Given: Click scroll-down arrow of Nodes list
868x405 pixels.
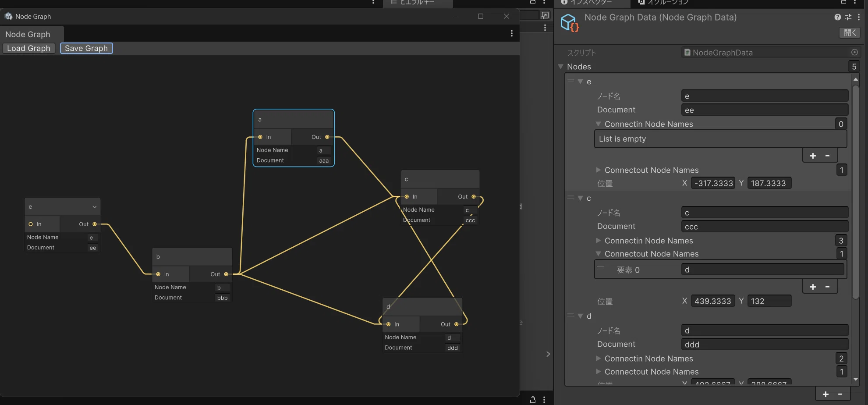Looking at the screenshot, I should pos(856,380).
